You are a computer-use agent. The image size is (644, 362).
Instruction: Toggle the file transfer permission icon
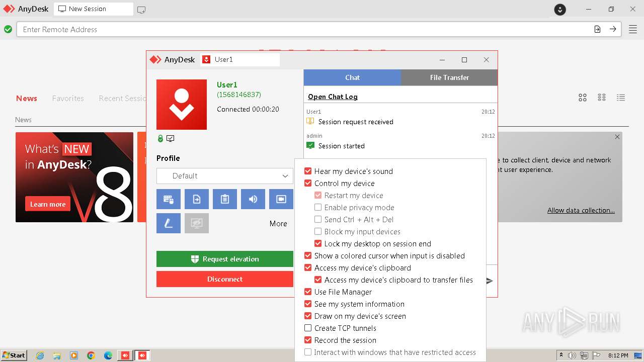197,199
